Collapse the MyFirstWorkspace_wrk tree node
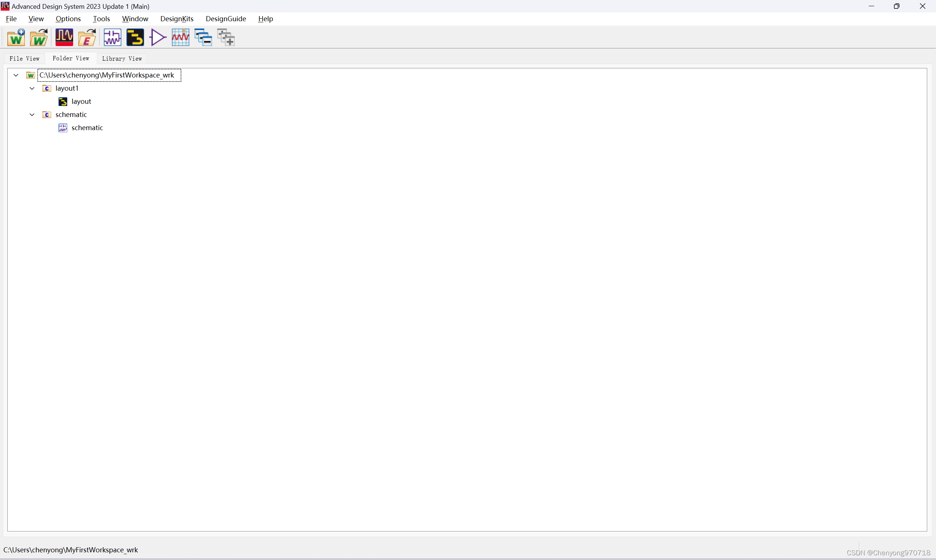This screenshot has height=560, width=936. click(x=16, y=75)
